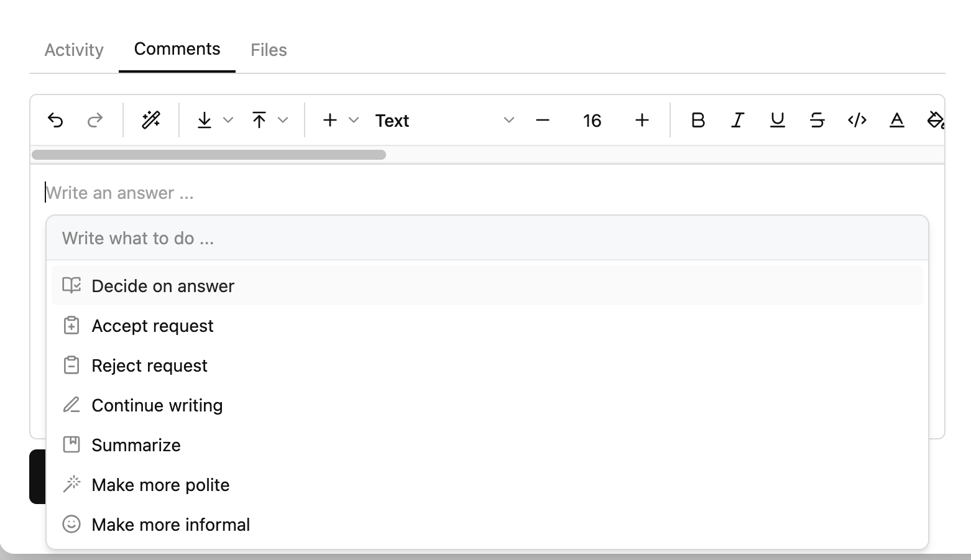
Task: Switch to the Files tab
Action: (269, 50)
